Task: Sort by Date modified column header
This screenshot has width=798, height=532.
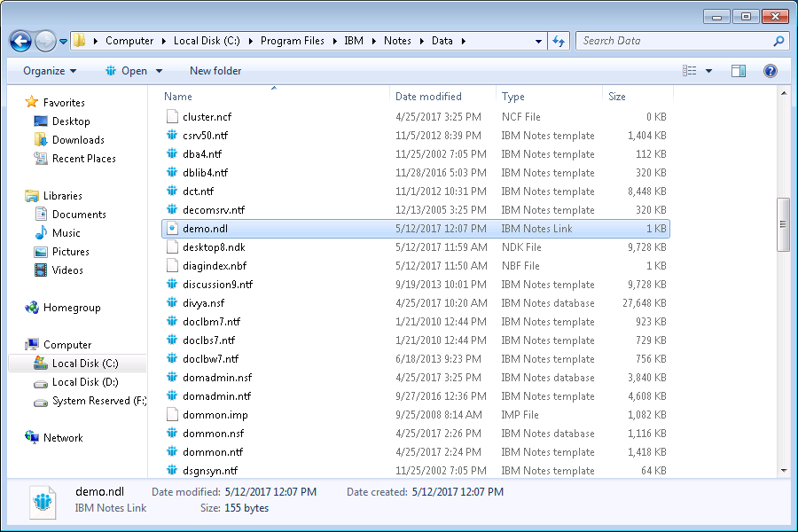Action: [x=428, y=97]
